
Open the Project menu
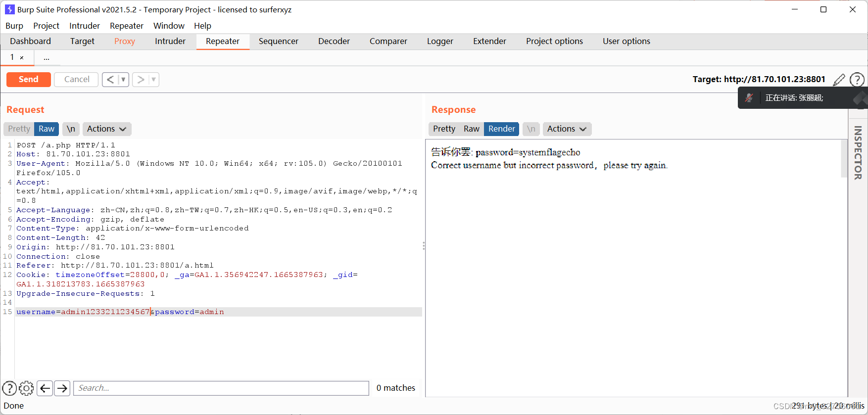[x=46, y=26]
